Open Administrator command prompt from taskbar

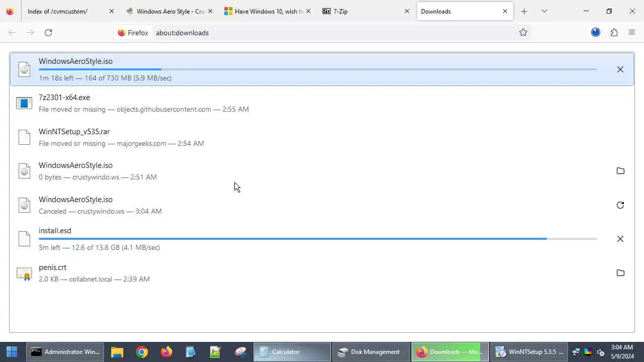coord(65,352)
